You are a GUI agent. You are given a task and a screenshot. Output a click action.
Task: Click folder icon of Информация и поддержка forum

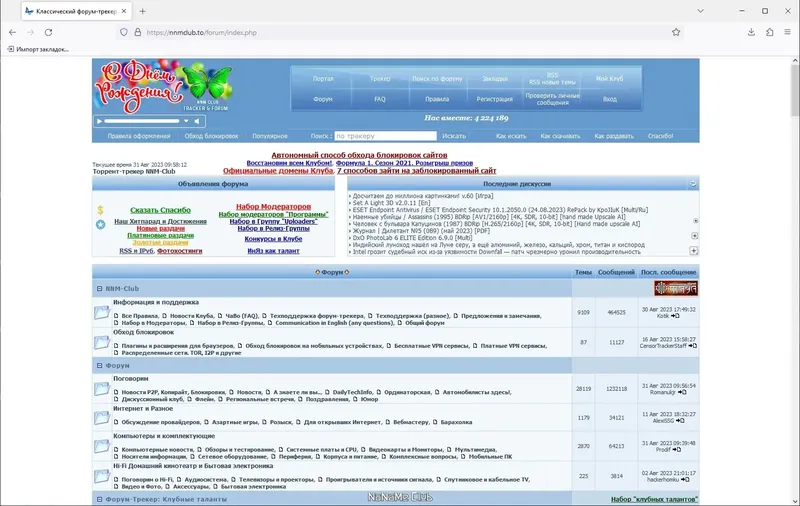tap(102, 312)
